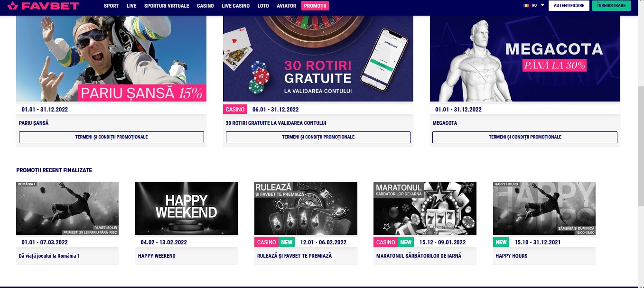
Task: Open the Maratonul Sărbătorilor de Iarnă thumbnail
Action: (425, 209)
